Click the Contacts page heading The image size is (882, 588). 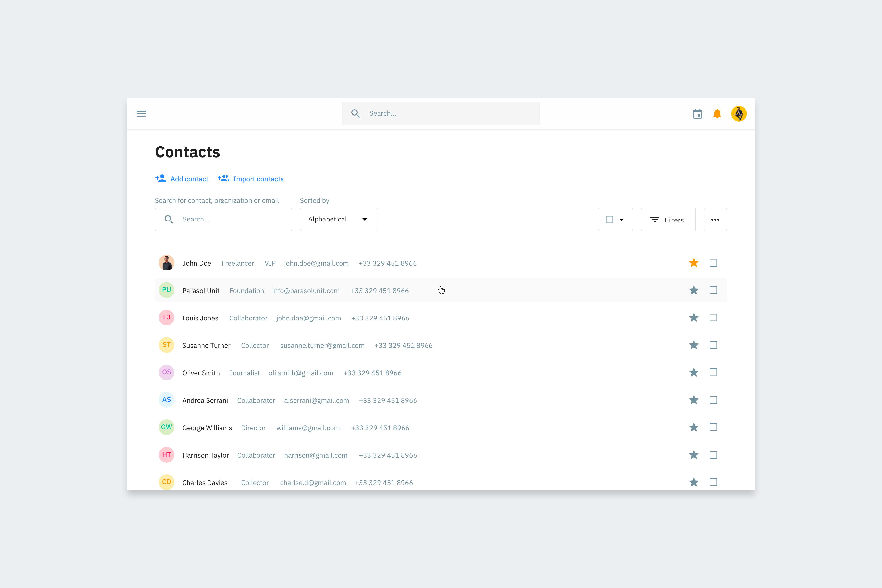[x=187, y=152]
